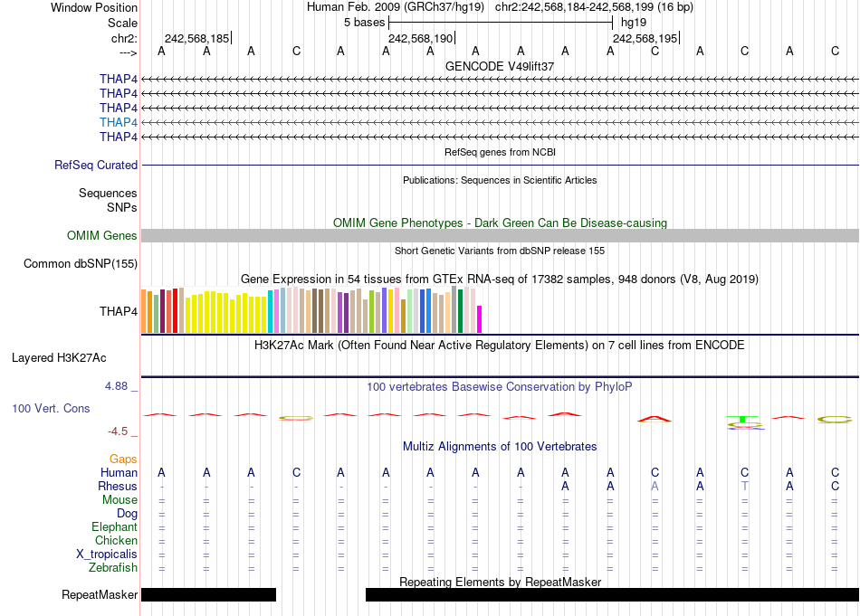The image size is (860, 616).
Task: Select the X_tropicalis alignment row label
Action: [x=107, y=554]
